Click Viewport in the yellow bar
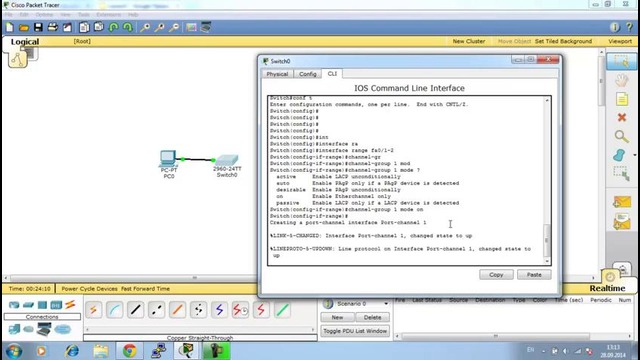The height and width of the screenshot is (360, 640). 620,41
